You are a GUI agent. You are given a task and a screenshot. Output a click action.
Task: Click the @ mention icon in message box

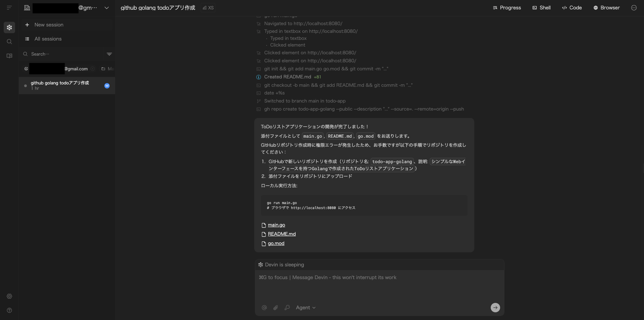coord(264,308)
